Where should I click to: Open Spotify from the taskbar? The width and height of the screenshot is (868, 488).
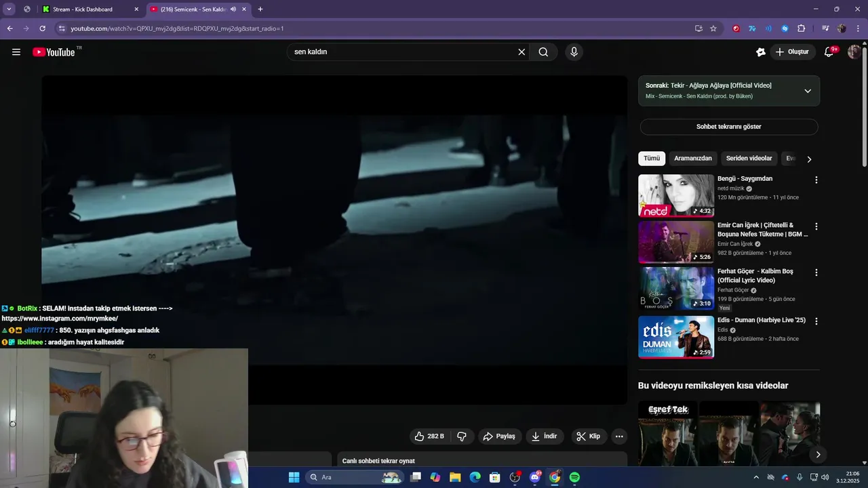574,477
